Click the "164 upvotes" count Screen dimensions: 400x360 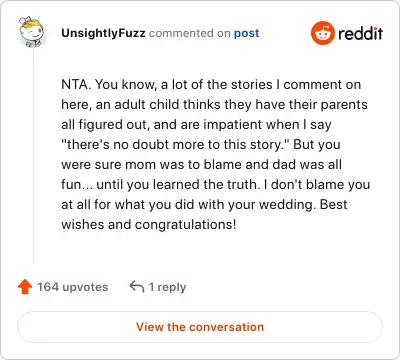(72, 287)
